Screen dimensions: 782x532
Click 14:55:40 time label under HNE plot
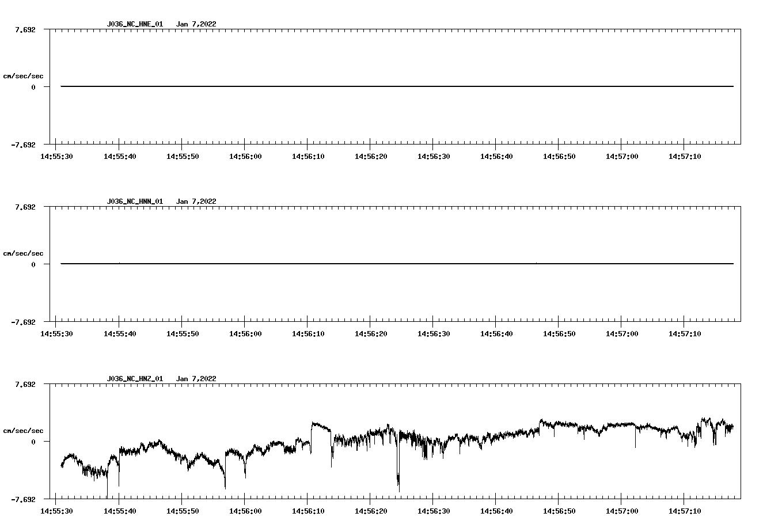coord(119,157)
